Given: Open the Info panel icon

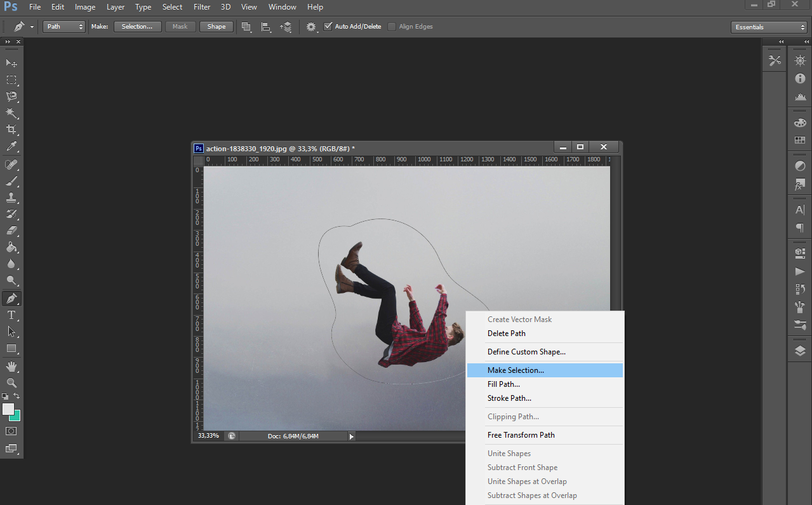Looking at the screenshot, I should (800, 79).
